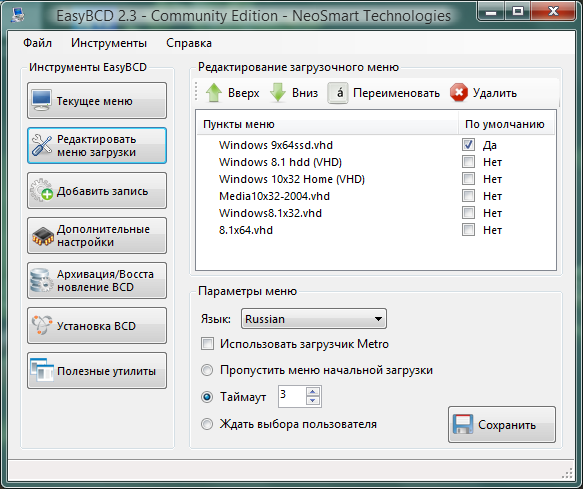The height and width of the screenshot is (489, 583).
Task: Click the tools icon on Редактировать меню загрузки
Action: click(42, 145)
